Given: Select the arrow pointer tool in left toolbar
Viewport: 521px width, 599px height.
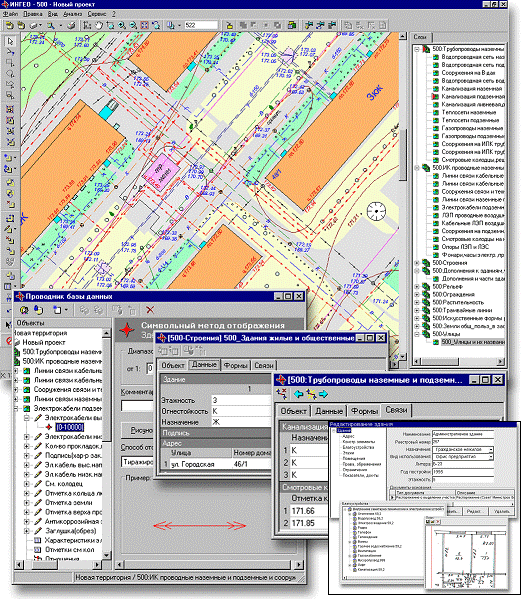Looking at the screenshot, I should coord(10,41).
